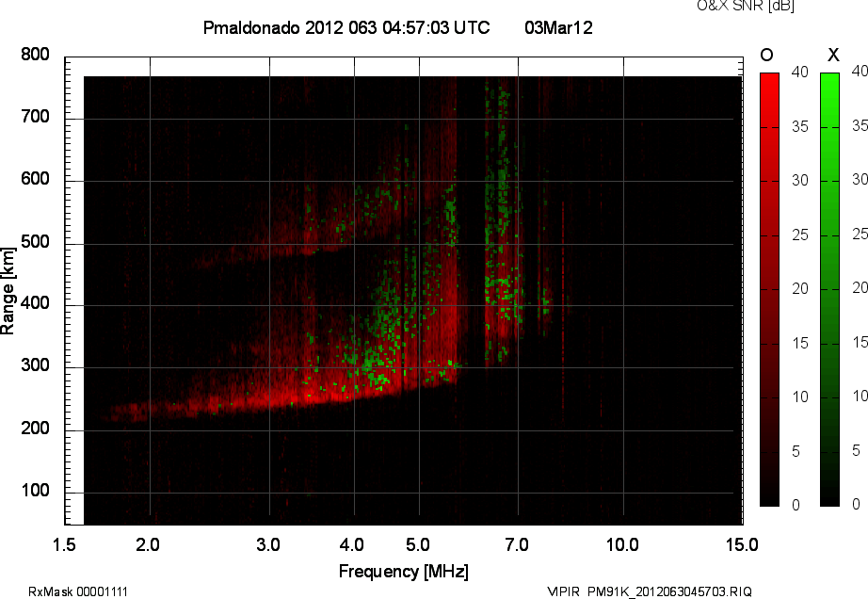Click the 'O&X SNR [dB]' colorbar heading
Image resolution: width=868 pixels, height=599 pixels.
pyautogui.click(x=745, y=6)
